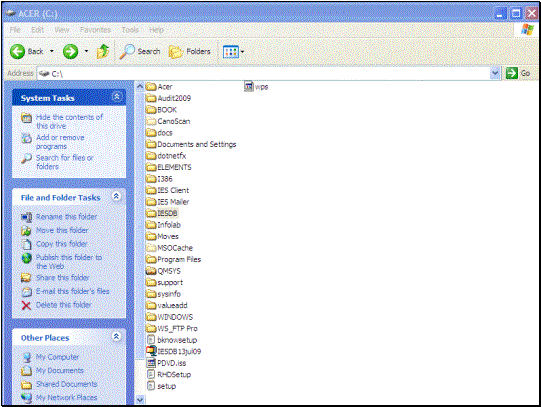Screen dimensions: 541x407
Task: Click E-mail this folder's files link
Action: click(x=72, y=291)
